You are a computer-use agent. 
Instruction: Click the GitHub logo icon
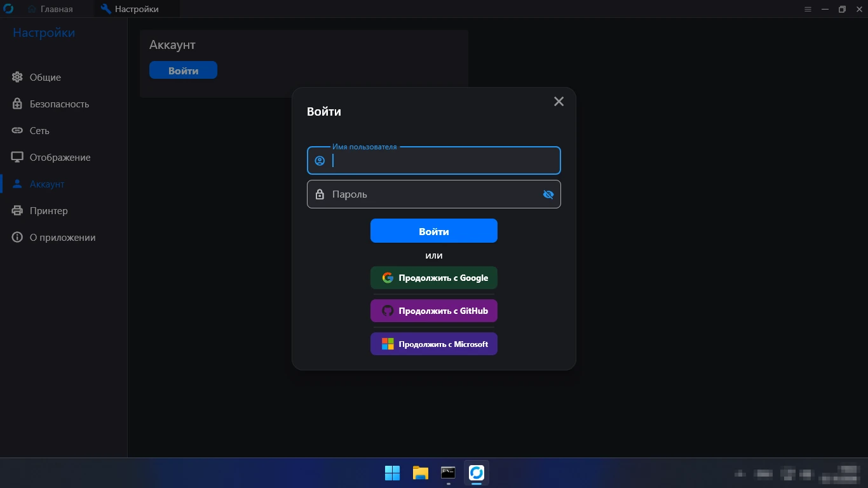pyautogui.click(x=388, y=311)
